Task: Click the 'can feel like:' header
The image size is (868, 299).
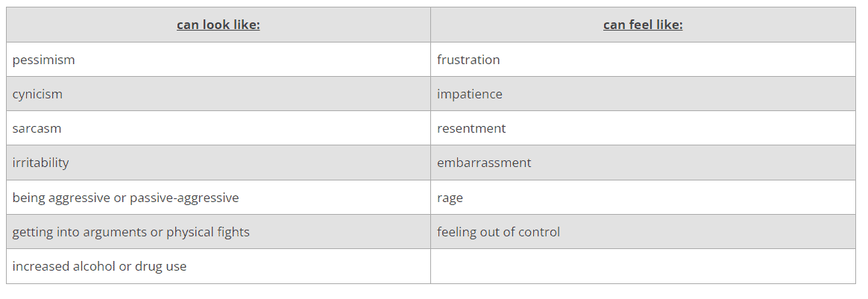Action: (643, 25)
